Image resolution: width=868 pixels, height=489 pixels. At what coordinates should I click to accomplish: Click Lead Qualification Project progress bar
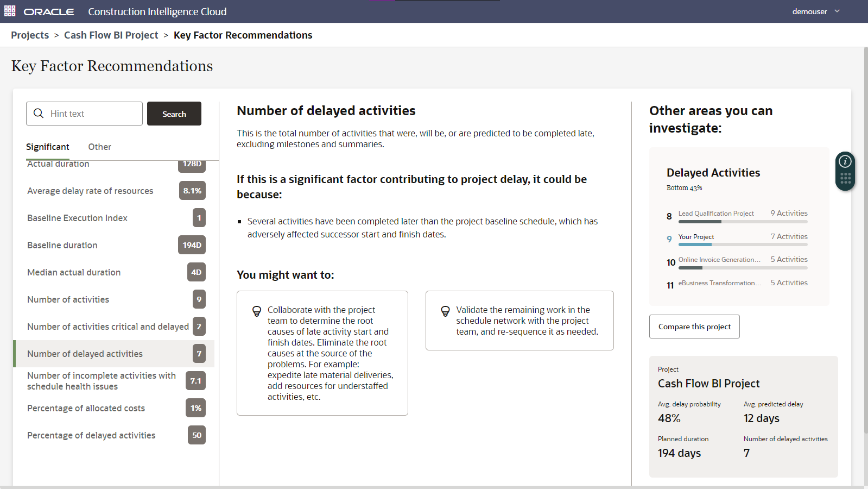(x=743, y=222)
